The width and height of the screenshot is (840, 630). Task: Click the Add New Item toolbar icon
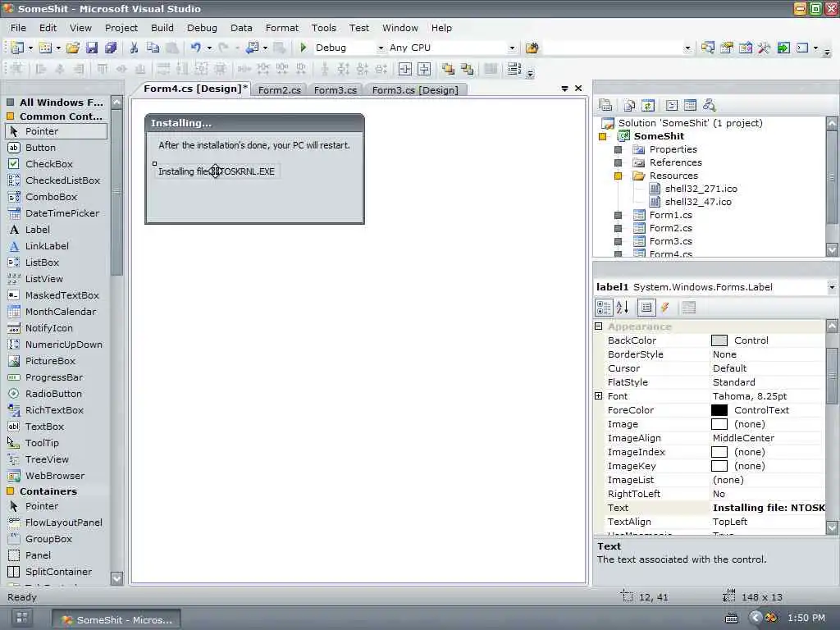pos(46,48)
